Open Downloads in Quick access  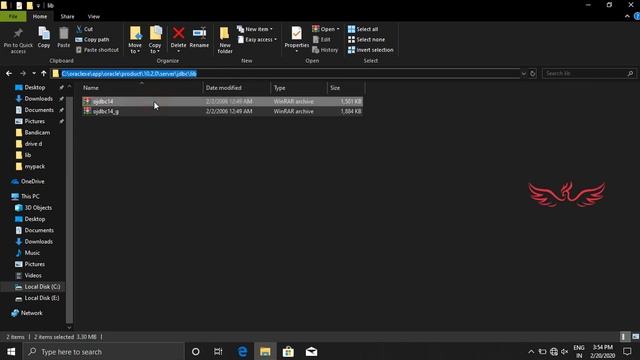coord(38,99)
